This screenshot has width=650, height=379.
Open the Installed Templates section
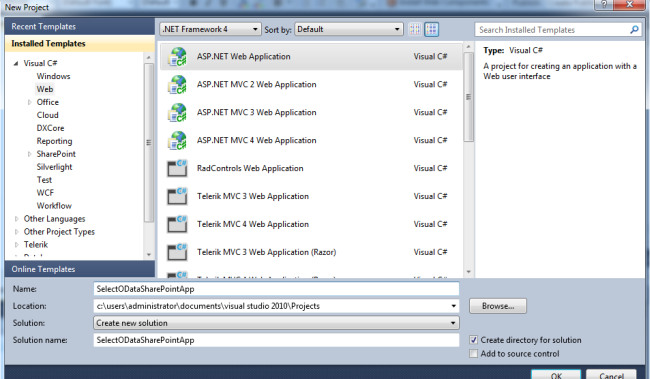pos(80,44)
